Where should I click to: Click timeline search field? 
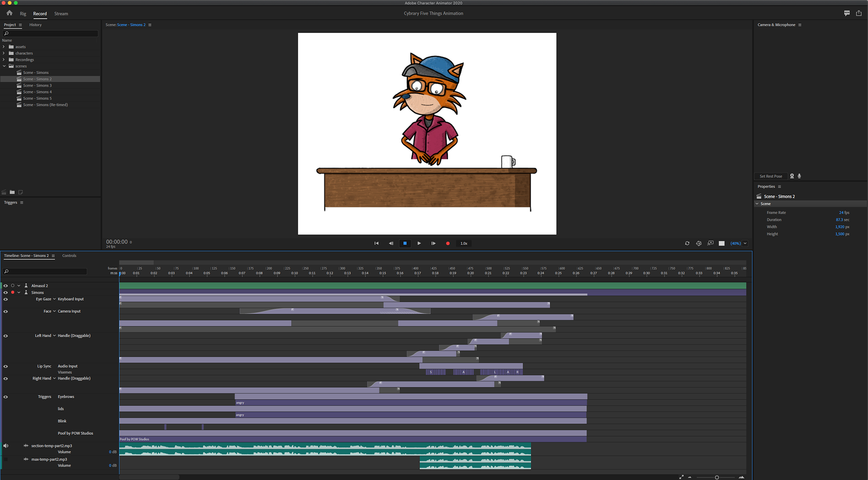point(45,271)
